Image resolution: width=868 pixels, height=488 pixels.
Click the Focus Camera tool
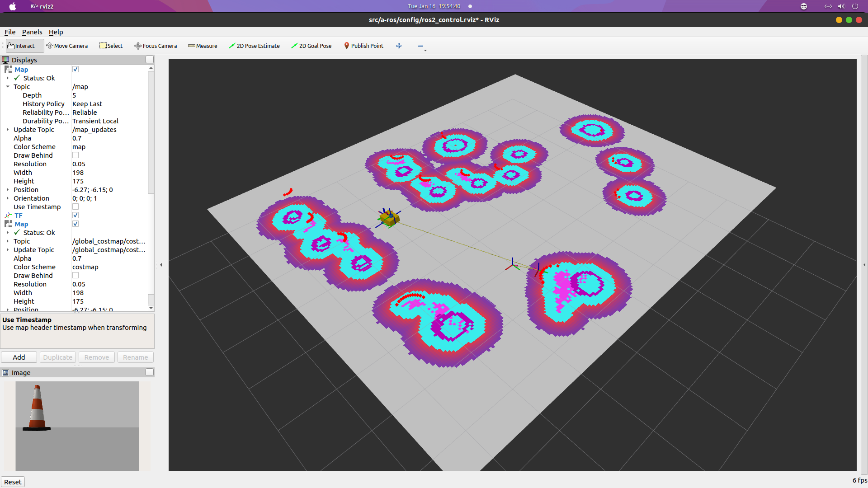(156, 46)
